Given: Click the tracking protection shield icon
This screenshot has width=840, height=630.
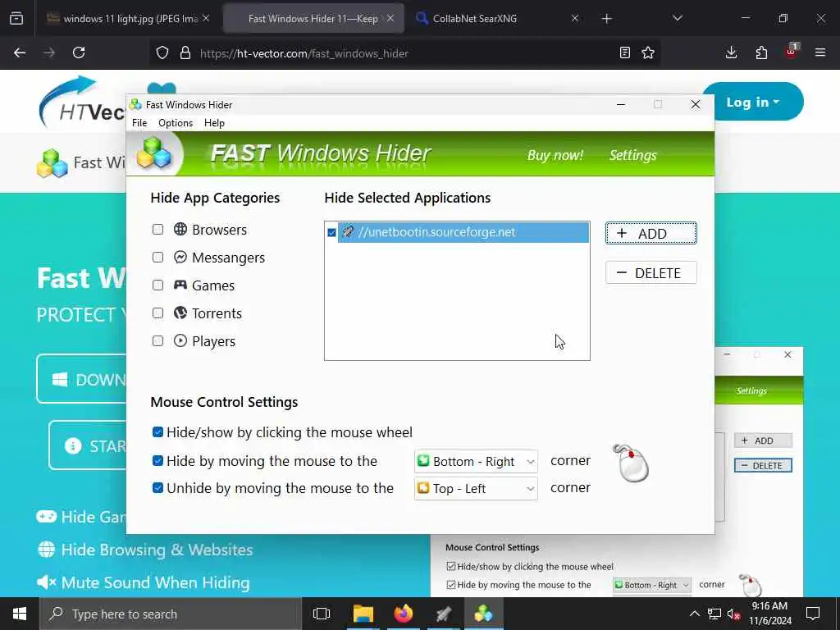Looking at the screenshot, I should pyautogui.click(x=162, y=53).
